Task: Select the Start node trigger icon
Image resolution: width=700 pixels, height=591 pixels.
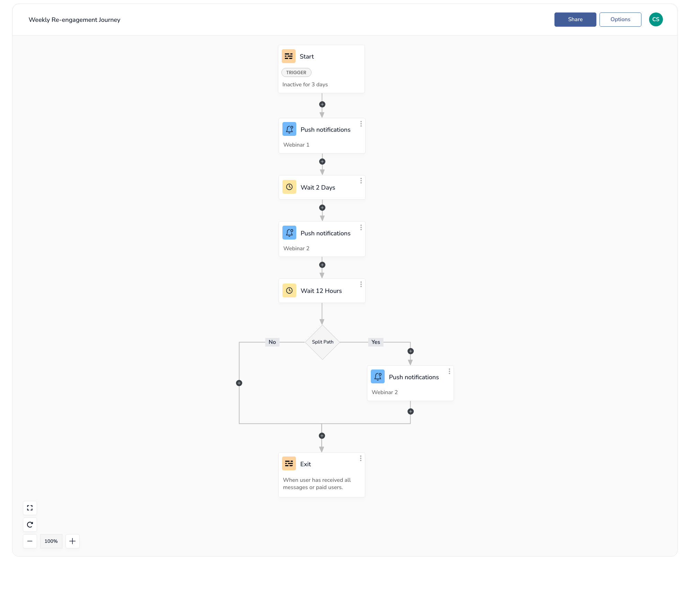Action: pos(289,56)
